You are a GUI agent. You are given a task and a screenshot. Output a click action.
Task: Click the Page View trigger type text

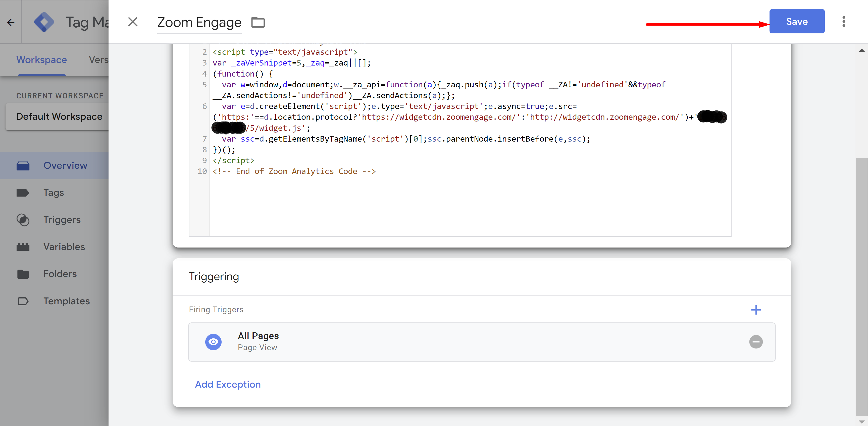point(258,347)
